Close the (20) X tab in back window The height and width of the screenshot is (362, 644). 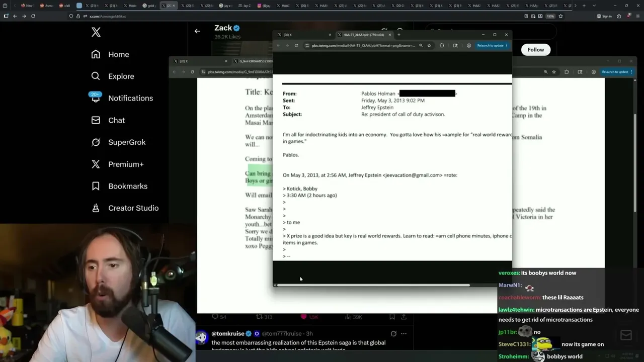tap(226, 61)
